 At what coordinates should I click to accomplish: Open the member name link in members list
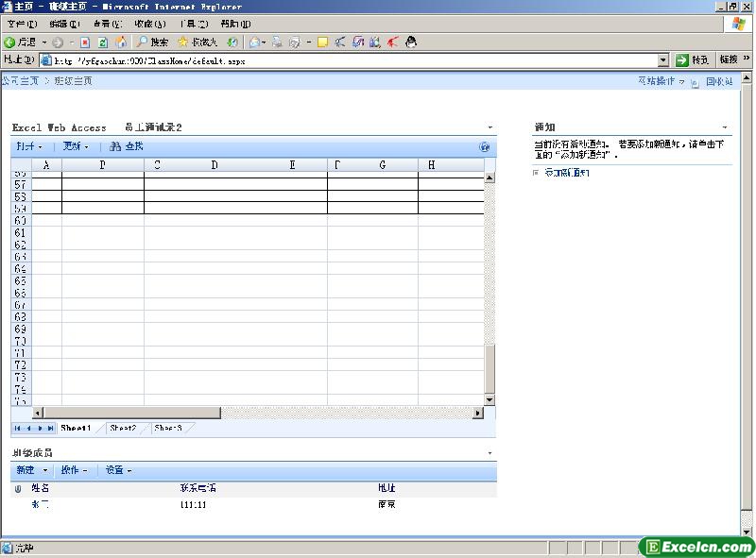[x=40, y=504]
